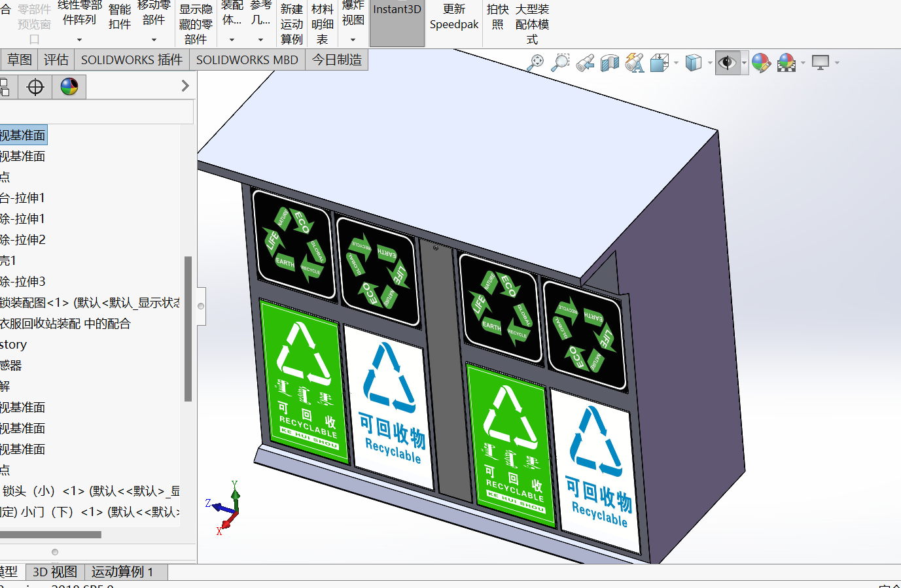Switch to the SOLIDWORKS MBD tab
This screenshot has width=901, height=588.
(x=247, y=60)
